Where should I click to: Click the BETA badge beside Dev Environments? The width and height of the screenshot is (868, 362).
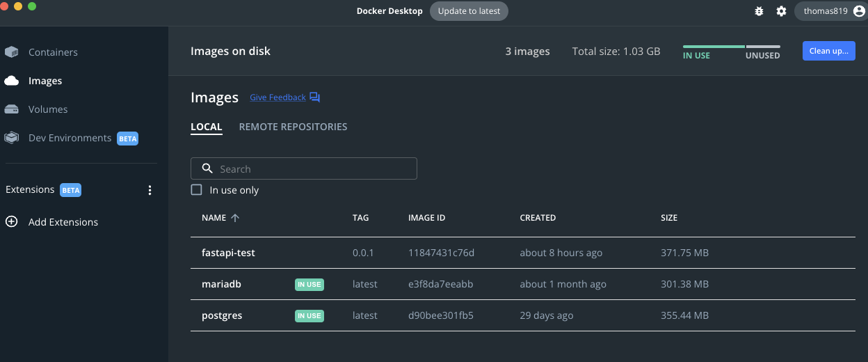(127, 139)
